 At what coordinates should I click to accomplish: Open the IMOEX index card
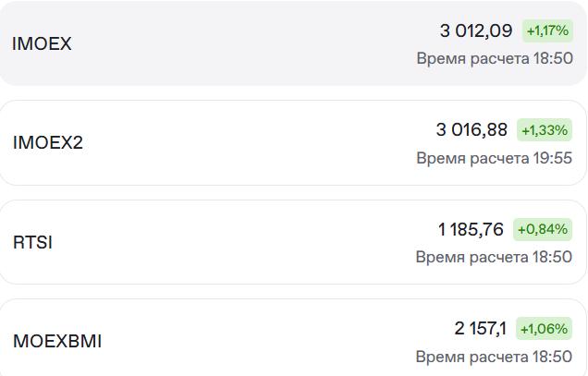pos(293,43)
